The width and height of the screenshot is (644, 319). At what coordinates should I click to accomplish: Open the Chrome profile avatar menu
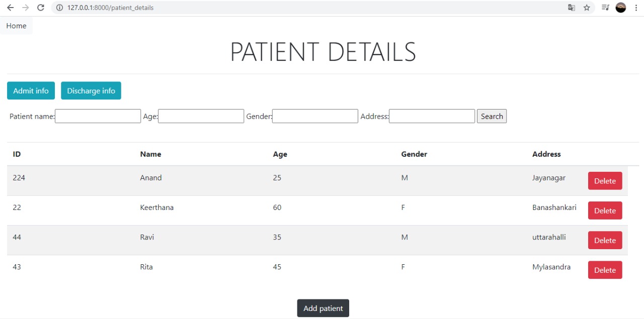(x=620, y=8)
